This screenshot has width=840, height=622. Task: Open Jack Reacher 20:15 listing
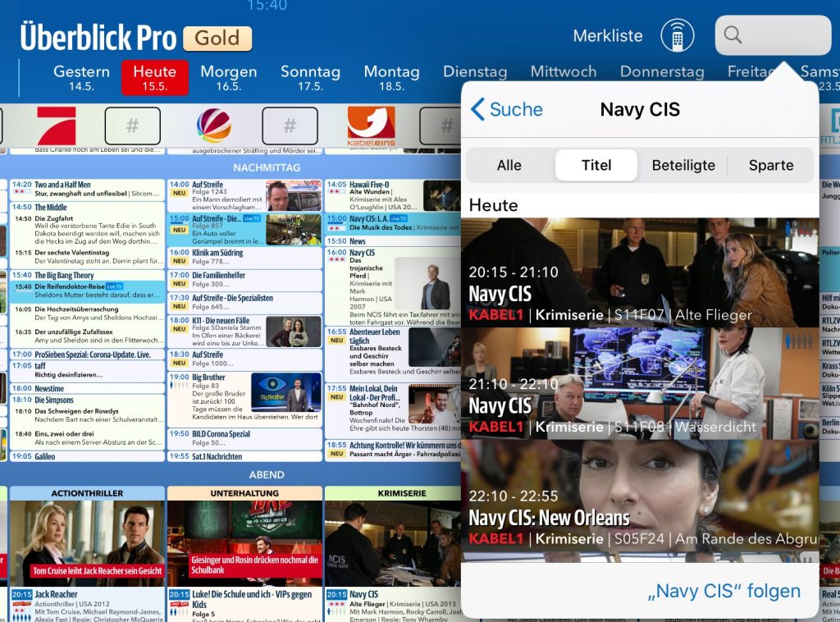(87, 606)
